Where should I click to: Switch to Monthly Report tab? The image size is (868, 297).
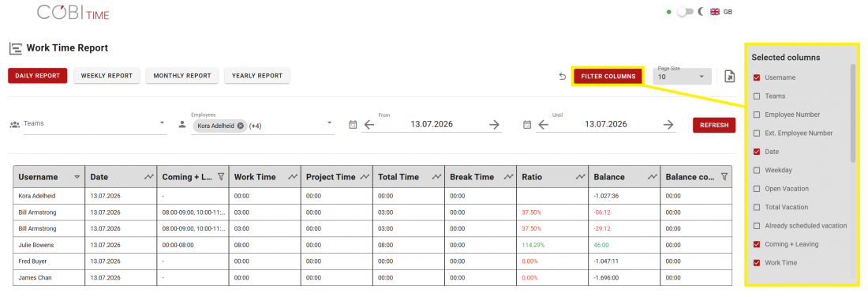[182, 76]
